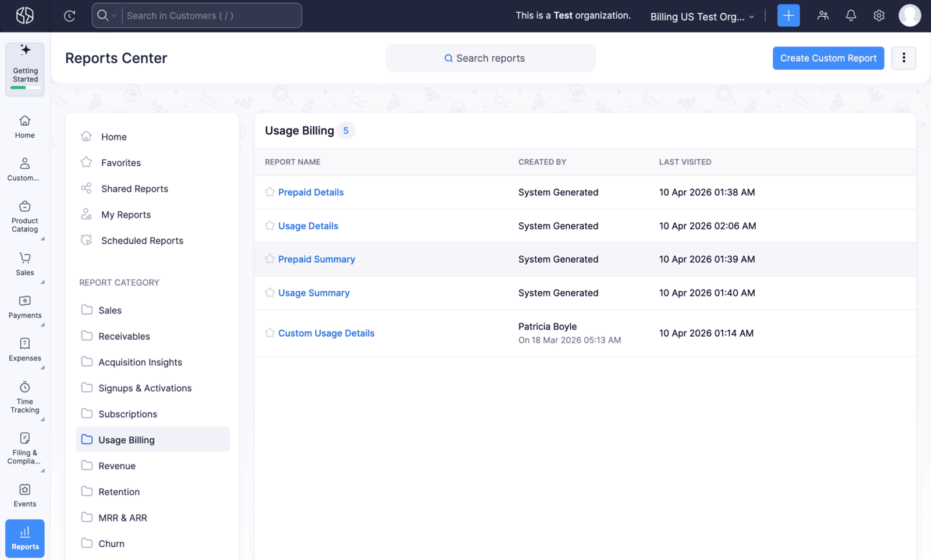Star the Custom Usage Details report
This screenshot has height=560, width=931.
click(270, 333)
